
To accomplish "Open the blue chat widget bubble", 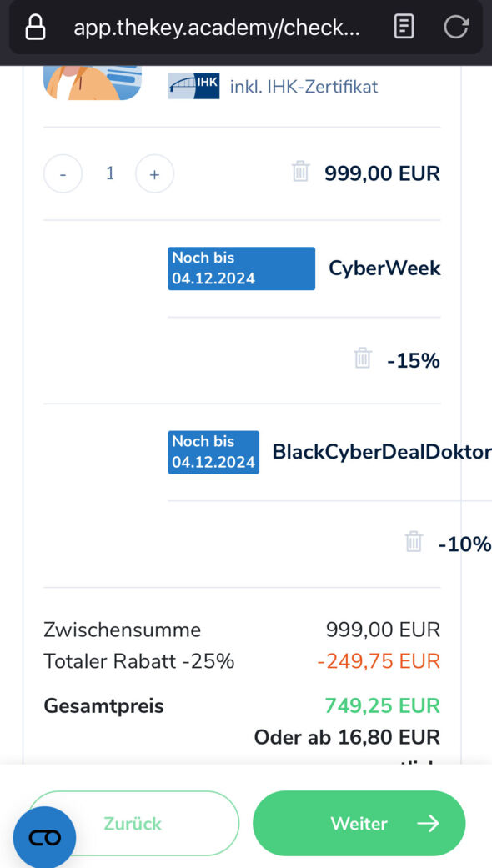I will point(44,837).
